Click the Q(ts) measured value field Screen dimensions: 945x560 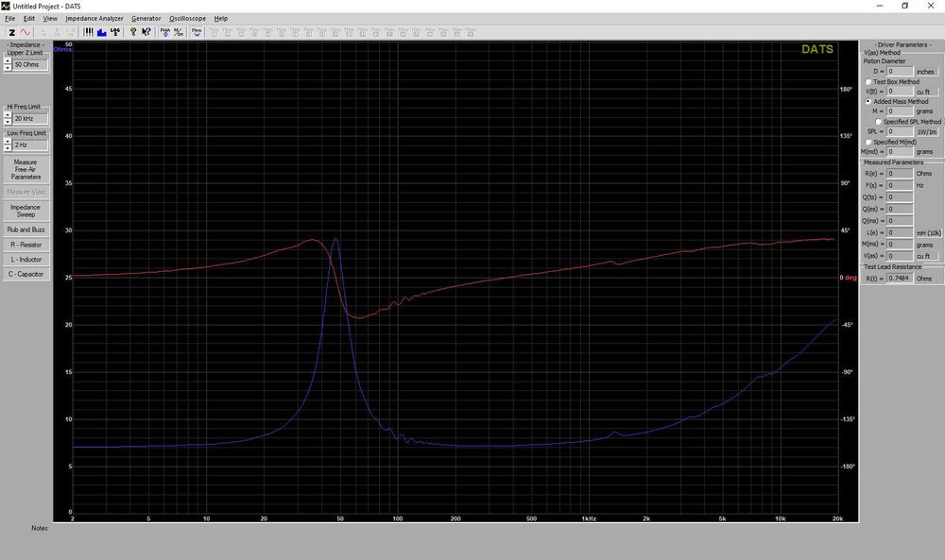pyautogui.click(x=900, y=197)
